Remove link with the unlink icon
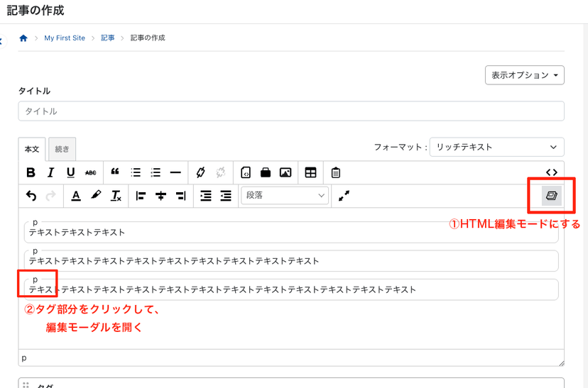Screen dimensions: 588x388 tap(220, 172)
